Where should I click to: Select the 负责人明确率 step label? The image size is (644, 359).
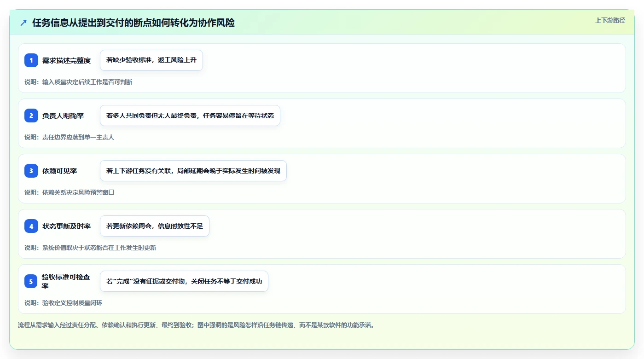(x=63, y=116)
